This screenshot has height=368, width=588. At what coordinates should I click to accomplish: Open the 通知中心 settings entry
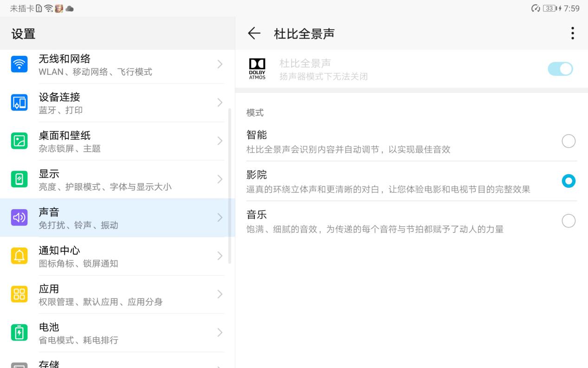click(117, 256)
